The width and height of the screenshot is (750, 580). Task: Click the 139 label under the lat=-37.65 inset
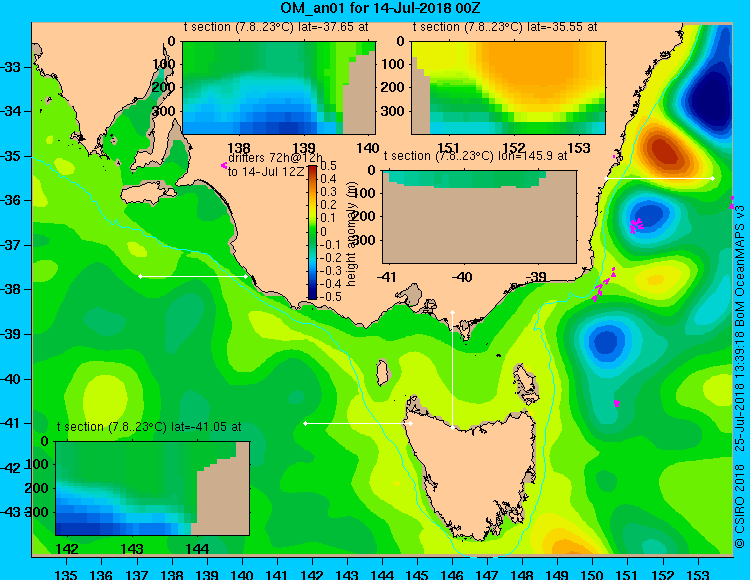[x=304, y=148]
